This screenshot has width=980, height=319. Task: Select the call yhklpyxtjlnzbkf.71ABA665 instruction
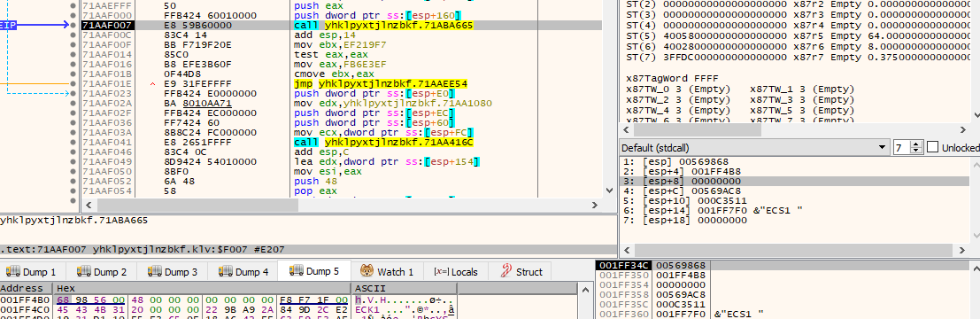click(x=383, y=26)
